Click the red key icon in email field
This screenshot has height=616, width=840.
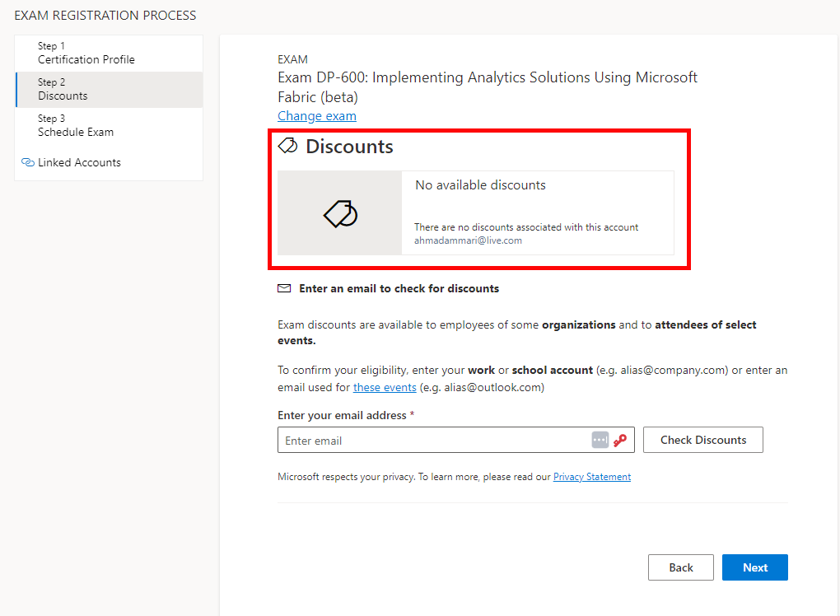[x=620, y=441]
